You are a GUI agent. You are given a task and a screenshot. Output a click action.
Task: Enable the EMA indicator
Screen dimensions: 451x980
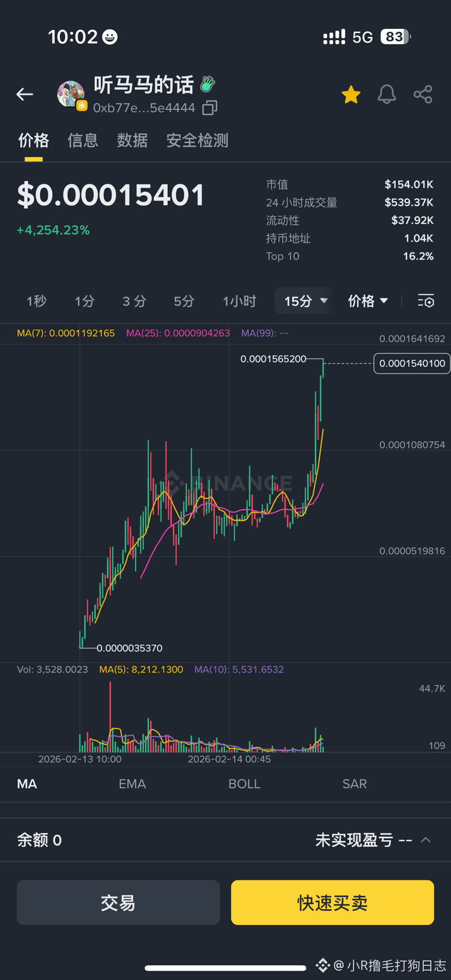pos(132,784)
